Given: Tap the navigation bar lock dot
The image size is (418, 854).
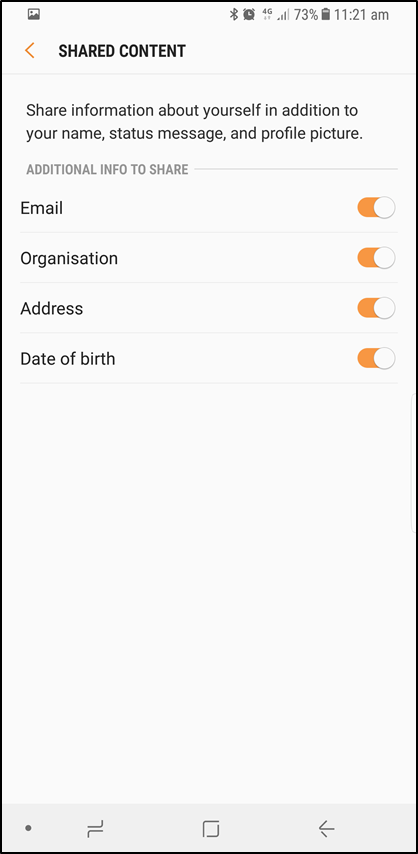Looking at the screenshot, I should pyautogui.click(x=28, y=828).
